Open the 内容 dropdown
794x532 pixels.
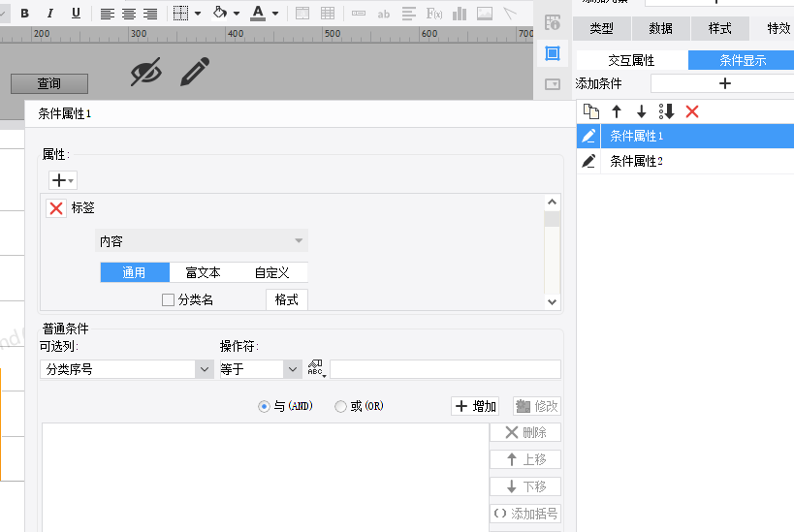pos(202,241)
